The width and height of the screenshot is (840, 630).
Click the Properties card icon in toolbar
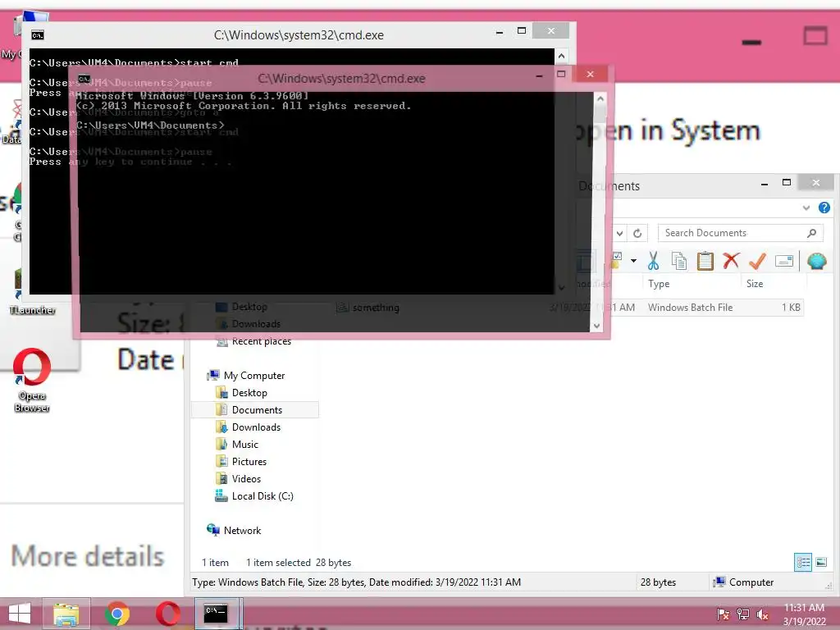click(x=783, y=261)
